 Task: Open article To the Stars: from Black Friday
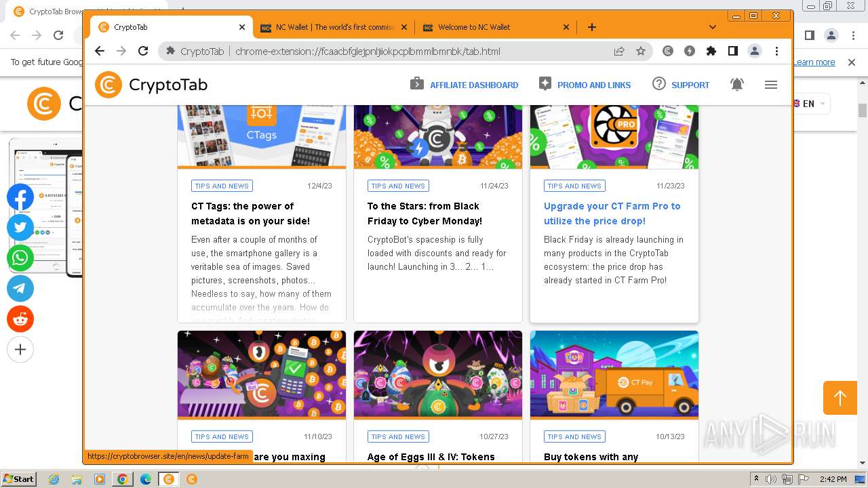[425, 213]
